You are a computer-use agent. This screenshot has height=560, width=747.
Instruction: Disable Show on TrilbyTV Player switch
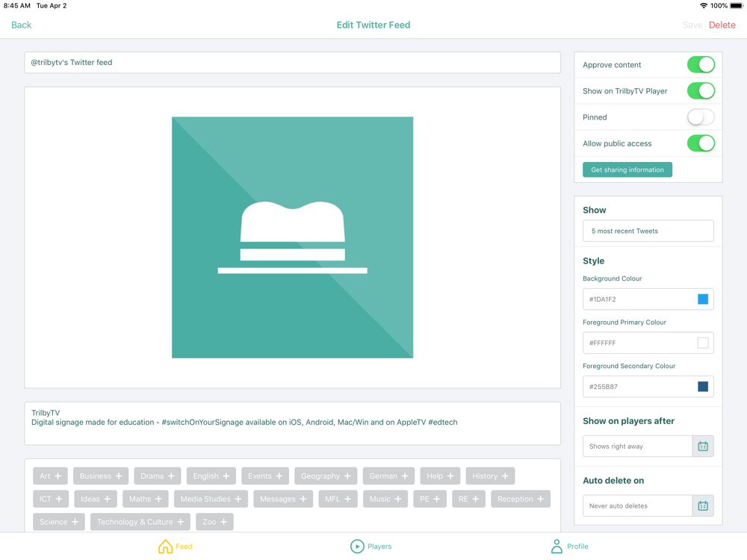701,91
